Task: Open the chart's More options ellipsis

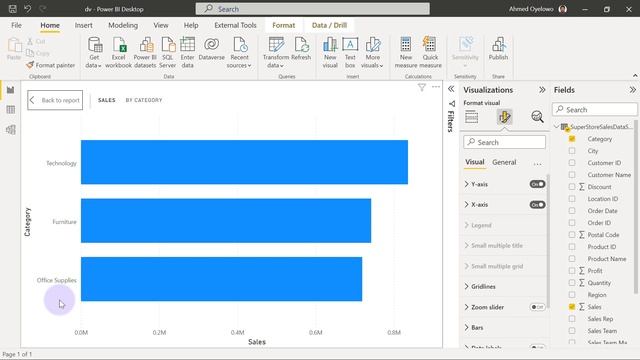Action: point(436,87)
